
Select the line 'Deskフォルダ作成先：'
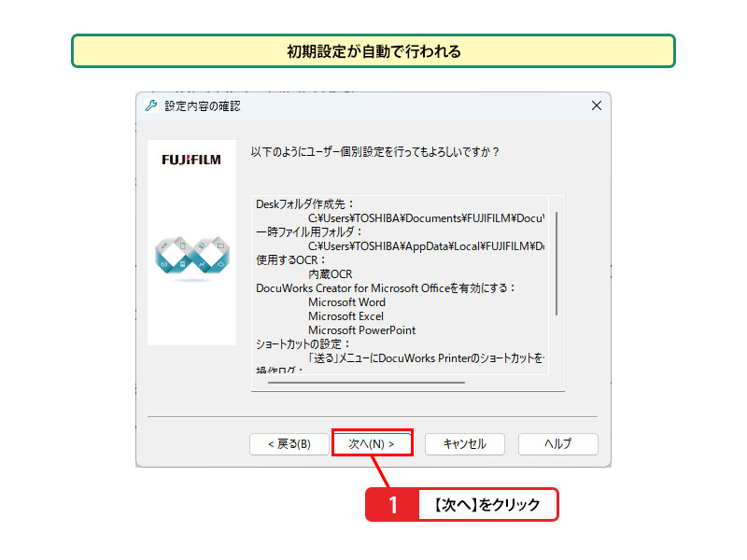pos(305,204)
